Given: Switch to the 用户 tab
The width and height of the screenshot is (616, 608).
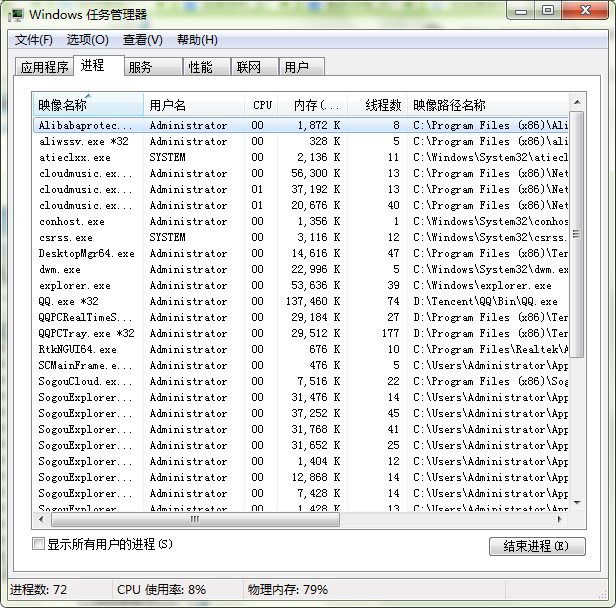Looking at the screenshot, I should pyautogui.click(x=297, y=67).
